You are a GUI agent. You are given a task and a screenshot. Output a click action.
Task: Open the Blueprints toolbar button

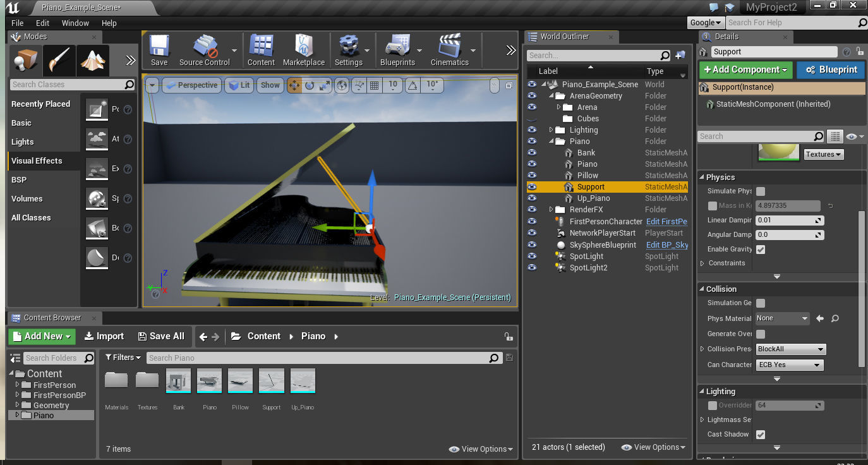click(397, 50)
